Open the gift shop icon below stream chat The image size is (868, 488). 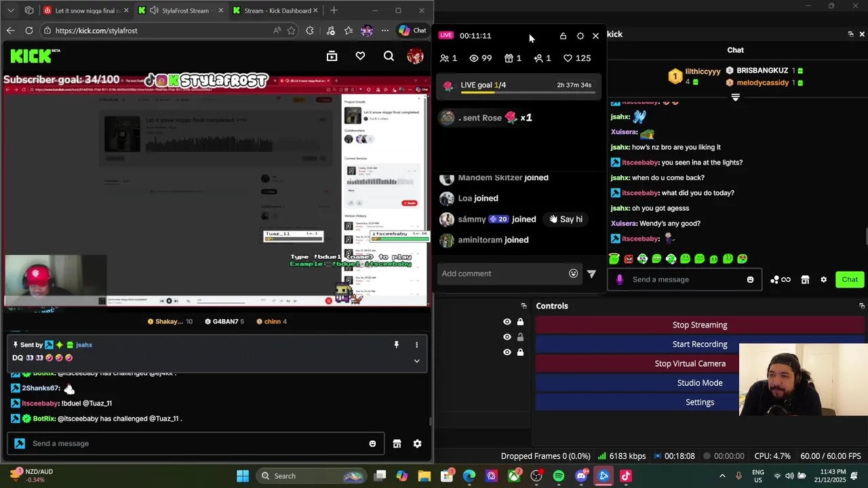click(x=397, y=443)
